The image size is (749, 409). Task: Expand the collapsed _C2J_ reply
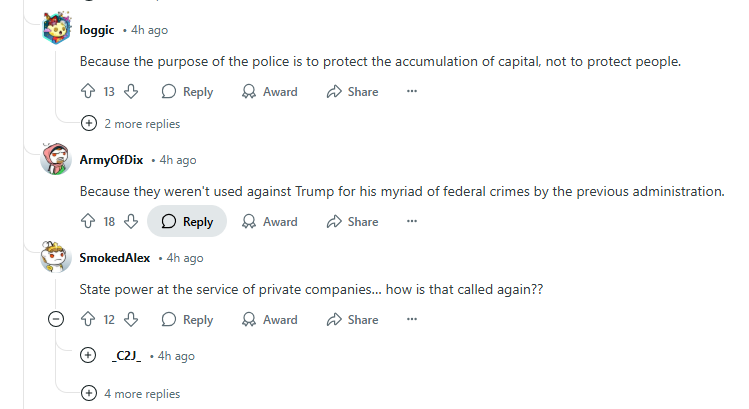click(88, 356)
